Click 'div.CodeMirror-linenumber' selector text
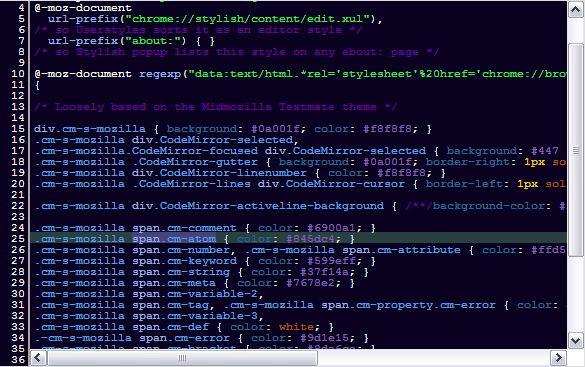585x367 pixels. point(219,173)
